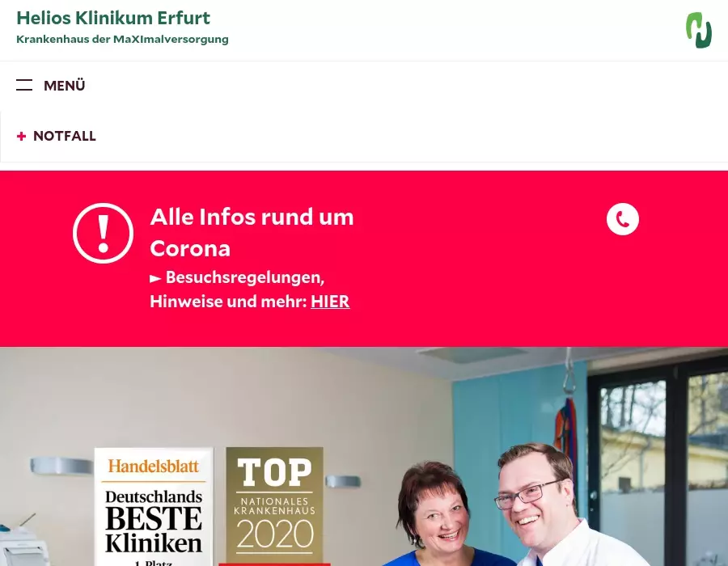Open the HIER link
728x566 pixels.
(x=330, y=302)
